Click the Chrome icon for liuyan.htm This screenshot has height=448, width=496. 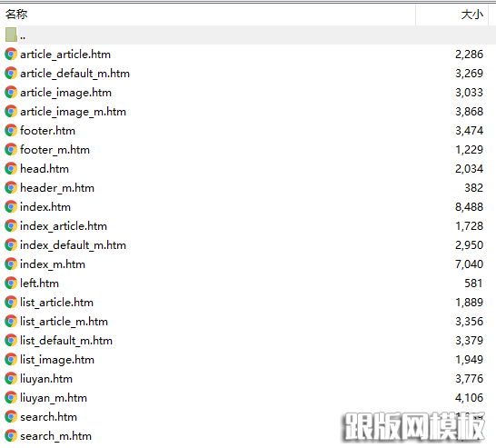click(11, 379)
